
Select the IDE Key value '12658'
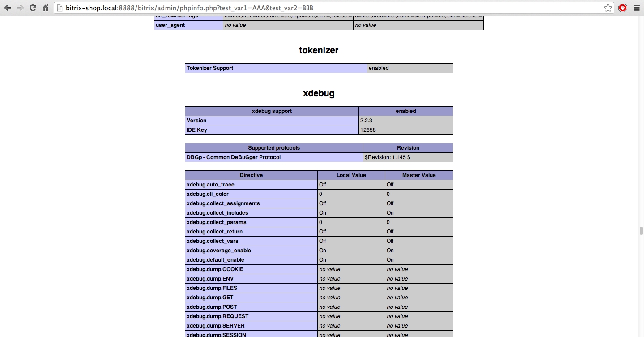coord(406,130)
